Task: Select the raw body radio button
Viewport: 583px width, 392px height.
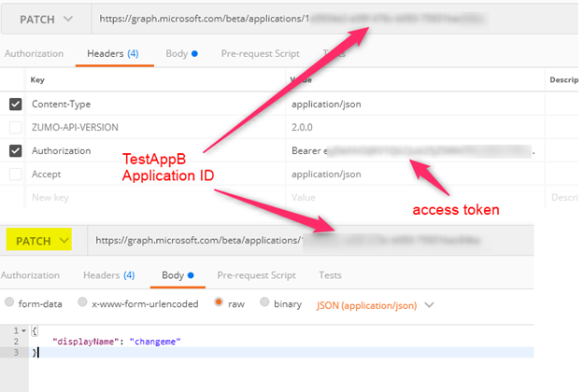Action: (x=220, y=303)
